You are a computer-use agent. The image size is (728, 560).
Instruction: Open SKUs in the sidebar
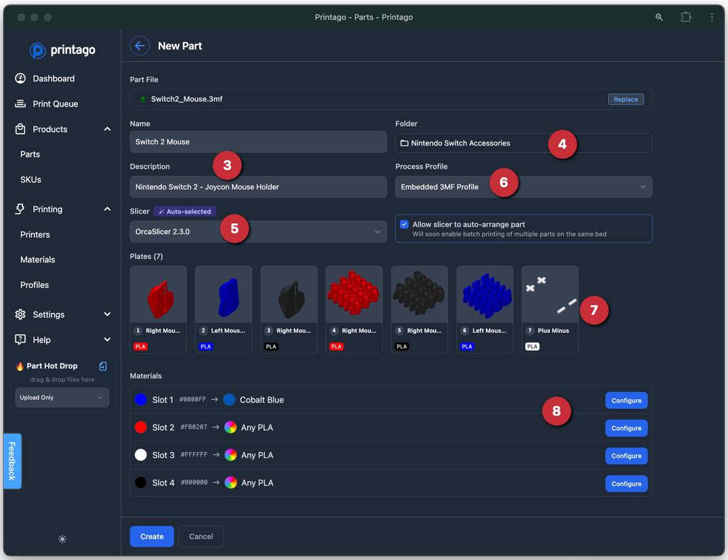tap(31, 179)
